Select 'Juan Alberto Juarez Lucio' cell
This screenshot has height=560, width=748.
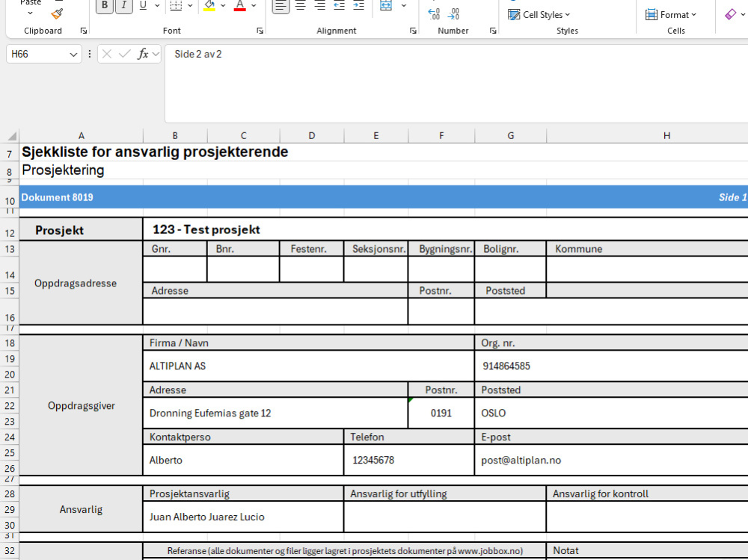click(x=243, y=517)
